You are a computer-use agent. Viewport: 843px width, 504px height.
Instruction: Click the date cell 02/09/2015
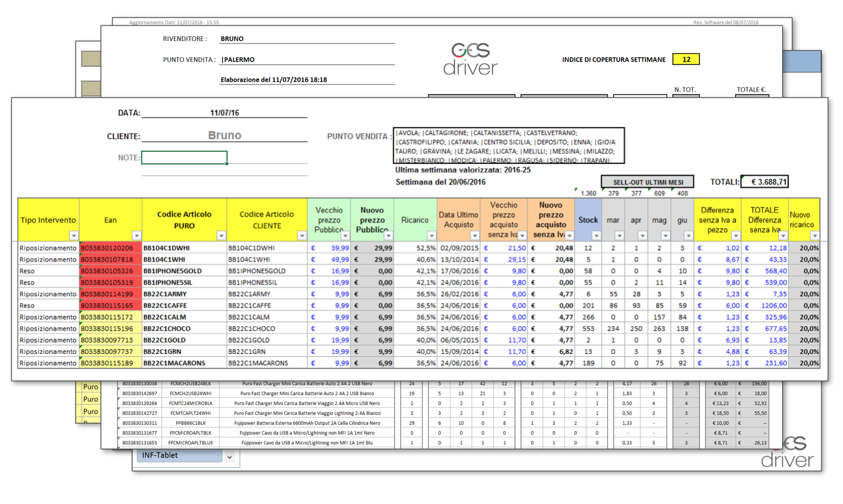[459, 248]
